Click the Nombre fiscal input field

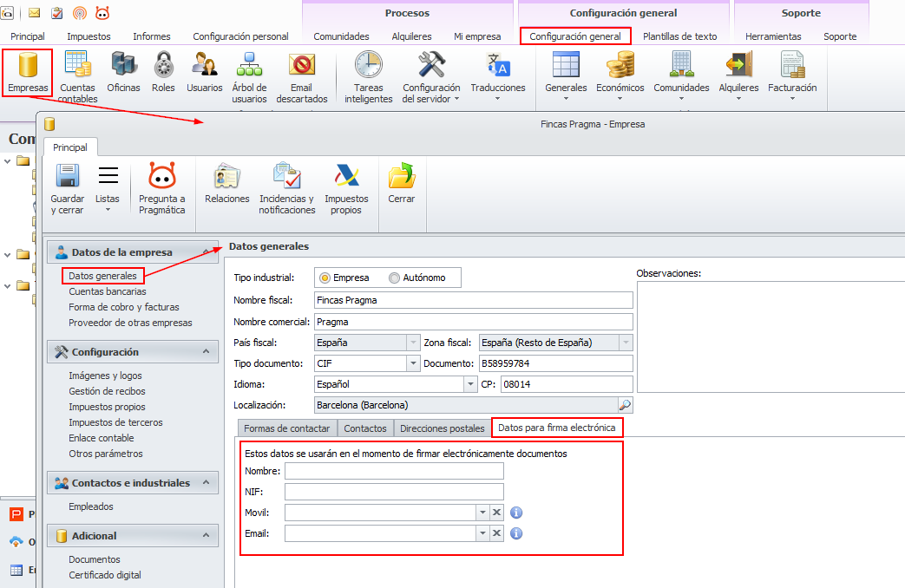[473, 300]
